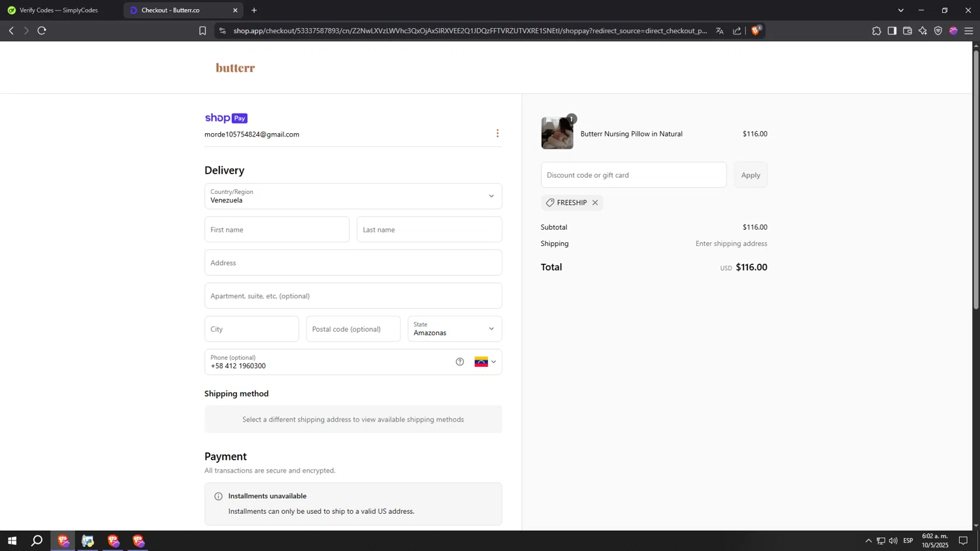Click the translate page icon

coord(719,31)
